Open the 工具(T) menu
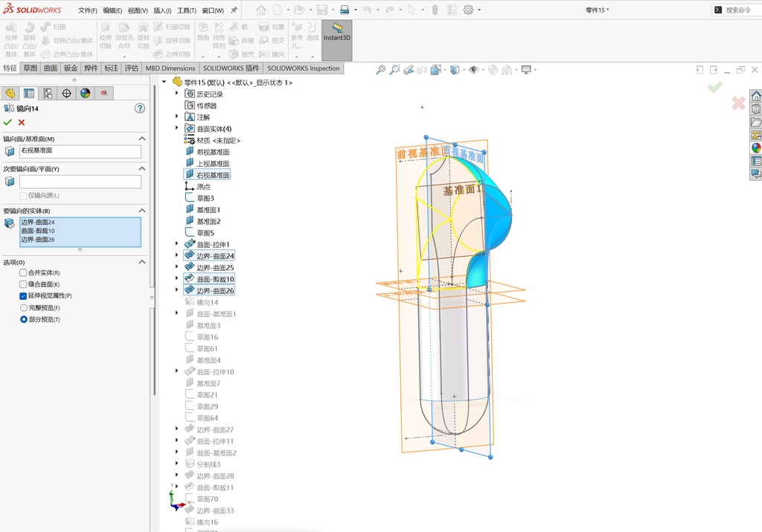Viewport: 762px width, 532px height. pos(187,10)
